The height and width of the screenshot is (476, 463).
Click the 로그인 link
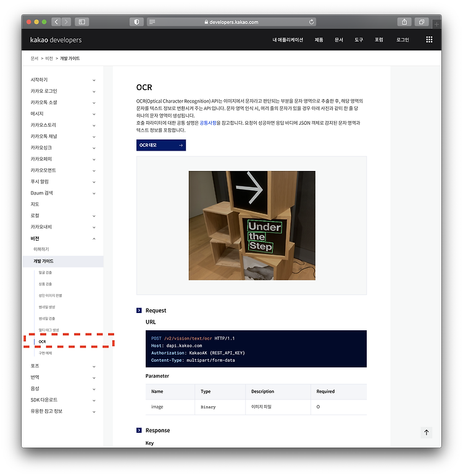[403, 40]
